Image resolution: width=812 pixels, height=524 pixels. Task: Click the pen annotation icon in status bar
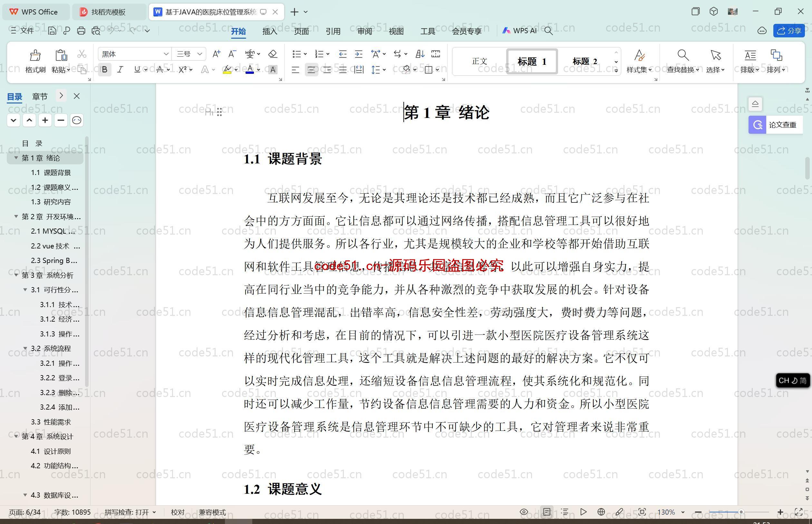tap(619, 512)
